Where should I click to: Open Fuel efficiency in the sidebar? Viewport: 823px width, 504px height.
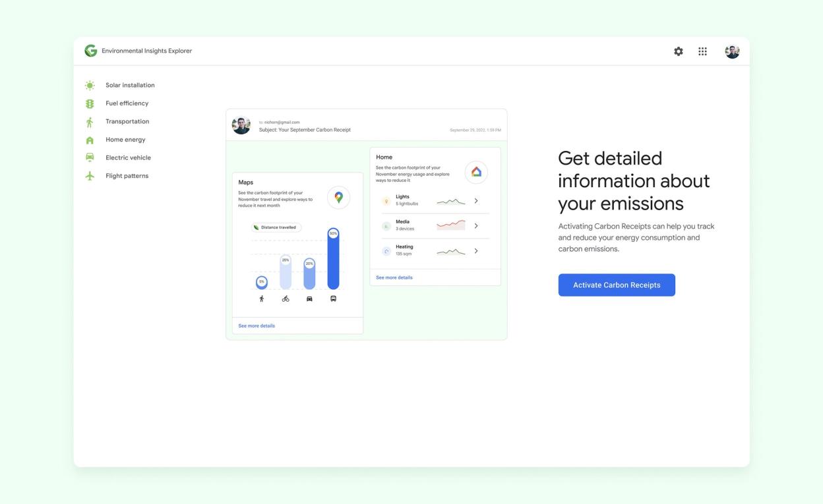[x=127, y=103]
